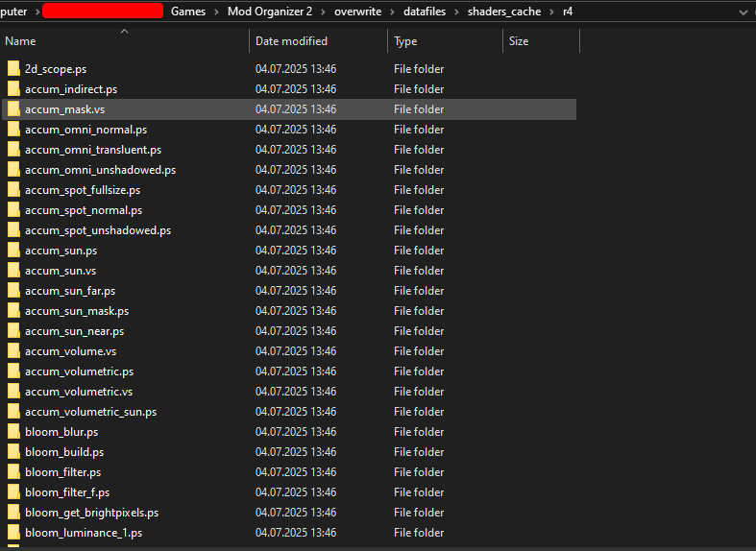Select the folder name accum_spot_unshadowed.ps
The image size is (756, 551).
tap(98, 230)
